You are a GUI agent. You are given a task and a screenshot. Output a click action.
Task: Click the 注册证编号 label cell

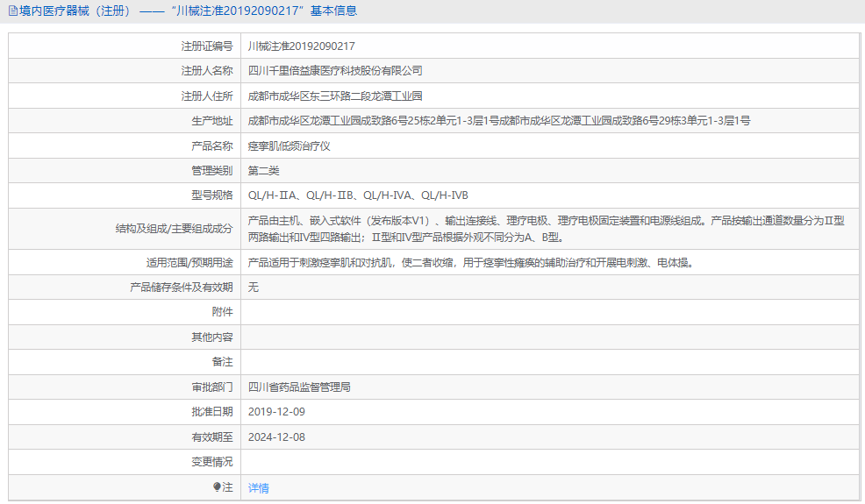(x=125, y=46)
